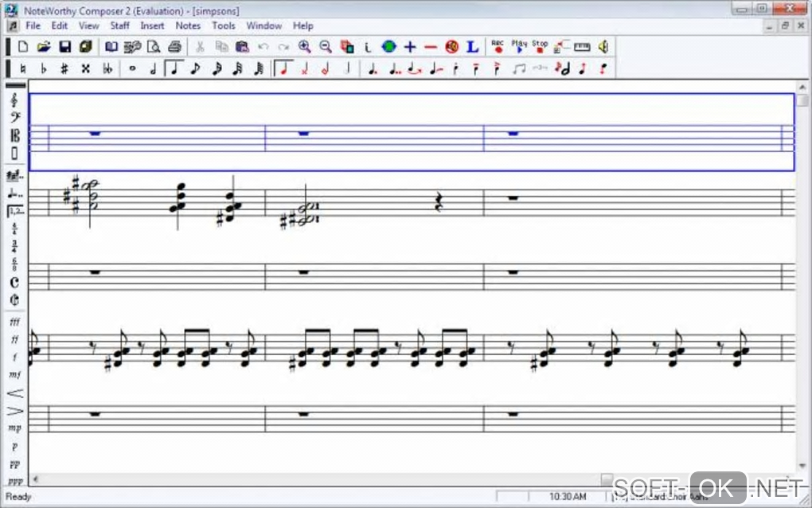Open the Tools menu
This screenshot has height=508, width=812.
pos(224,25)
